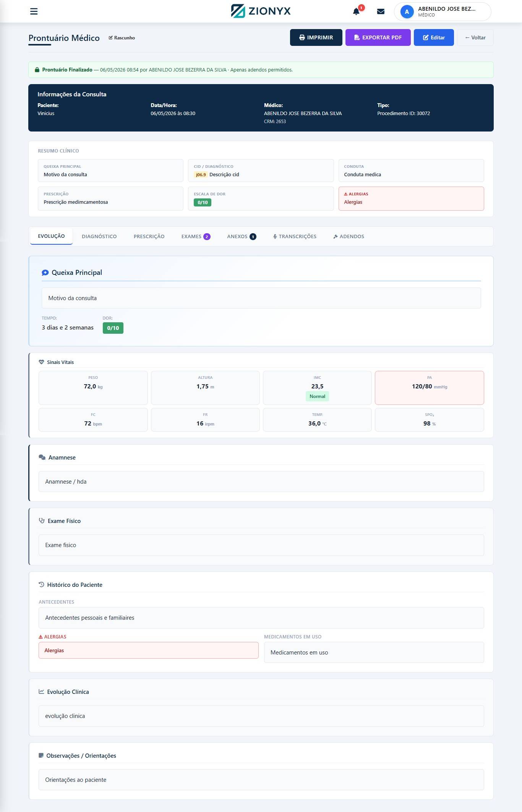Click the Normal IMC badge
Viewport: 522px width, 812px height.
(317, 396)
